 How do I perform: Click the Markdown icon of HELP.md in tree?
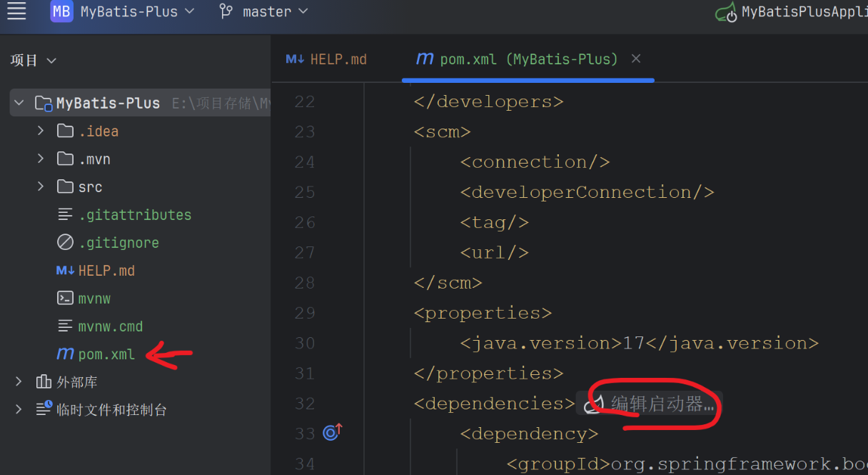click(x=66, y=271)
